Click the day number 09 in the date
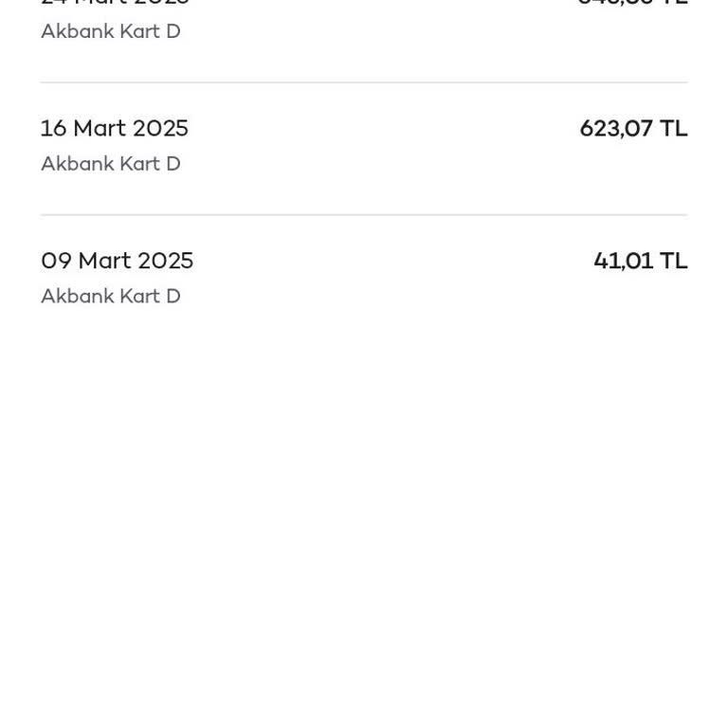The image size is (728, 728). point(56,262)
